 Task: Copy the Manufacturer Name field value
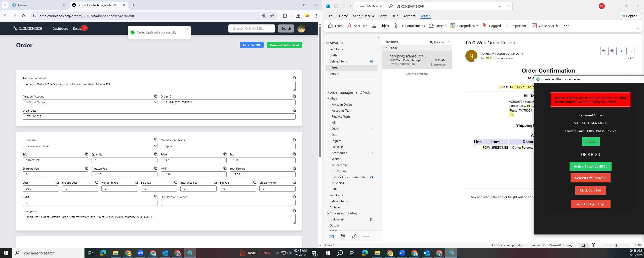(x=294, y=140)
